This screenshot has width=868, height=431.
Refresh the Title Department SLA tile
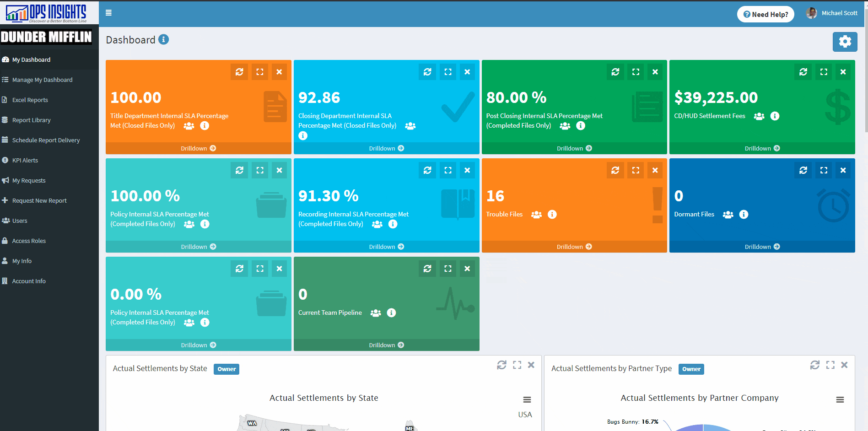pyautogui.click(x=239, y=72)
